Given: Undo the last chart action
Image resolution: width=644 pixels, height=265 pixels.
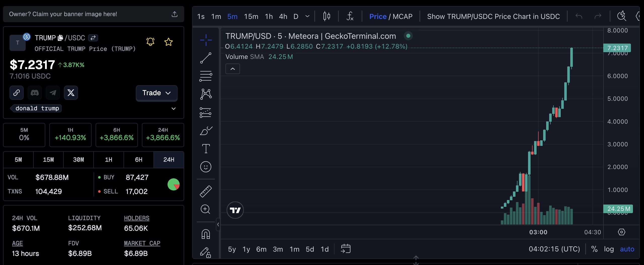Looking at the screenshot, I should point(579,16).
